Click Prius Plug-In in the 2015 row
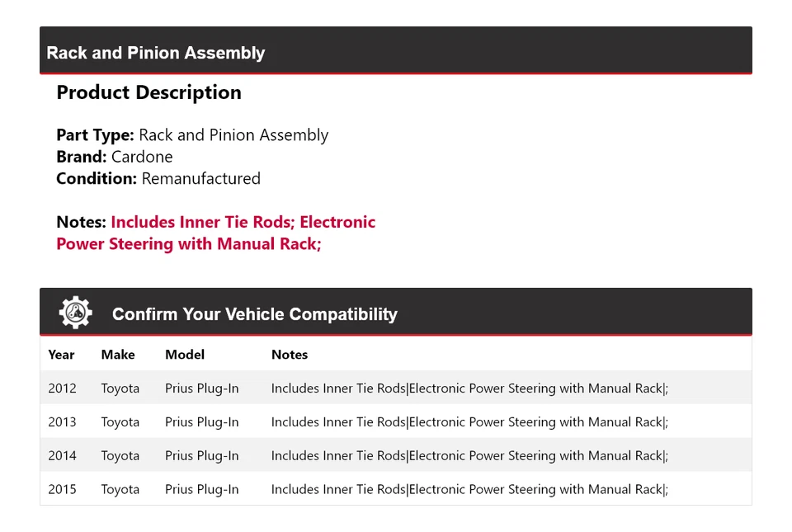This screenshot has height=532, width=792. 202,489
